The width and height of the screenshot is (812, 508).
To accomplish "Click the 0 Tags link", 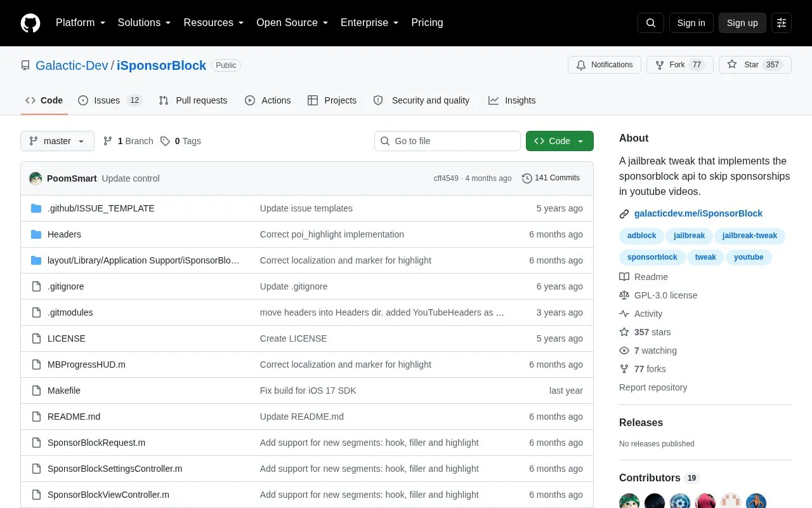I will [181, 141].
